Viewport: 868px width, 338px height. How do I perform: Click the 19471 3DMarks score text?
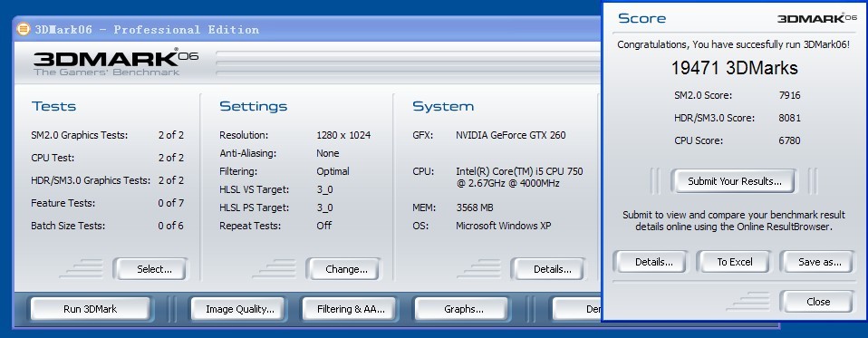(735, 68)
